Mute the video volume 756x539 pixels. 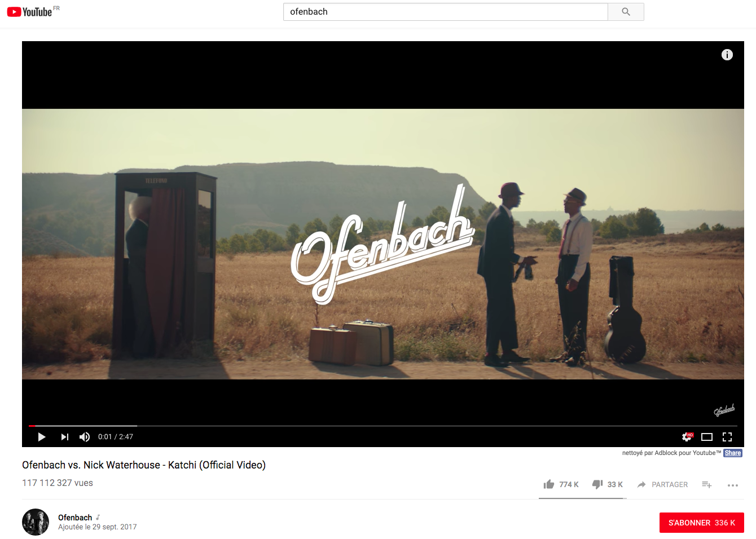pos(85,437)
